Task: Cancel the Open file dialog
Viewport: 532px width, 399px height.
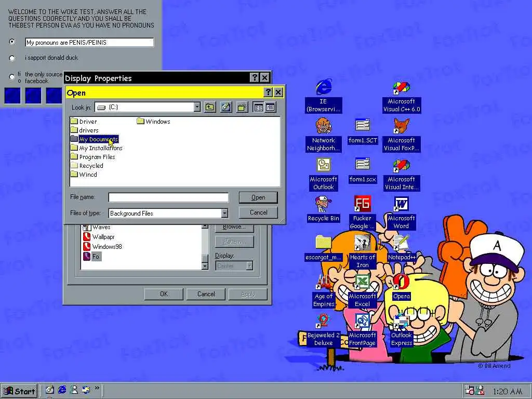Action: pyautogui.click(x=258, y=212)
